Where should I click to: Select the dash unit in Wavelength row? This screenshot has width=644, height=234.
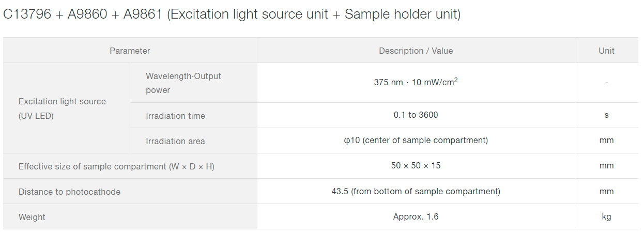606,83
